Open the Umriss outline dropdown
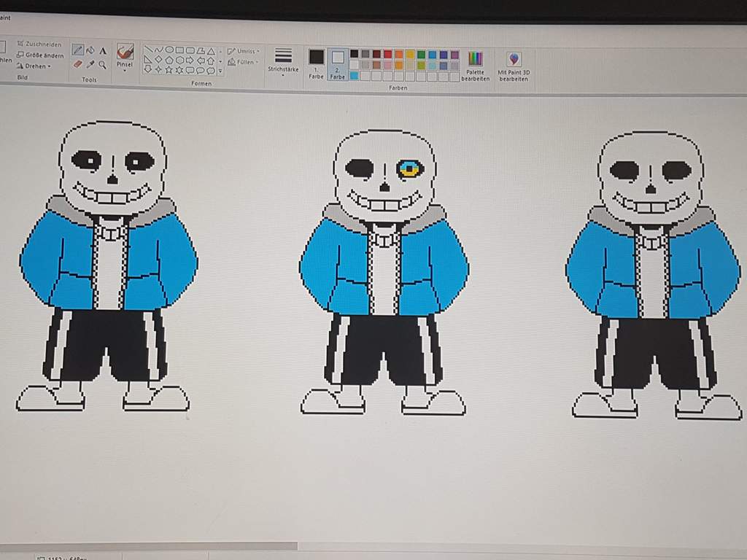 244,51
